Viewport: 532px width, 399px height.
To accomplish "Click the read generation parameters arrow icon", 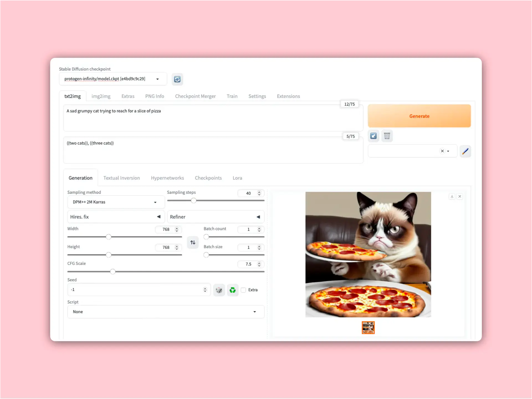I will [x=374, y=136].
